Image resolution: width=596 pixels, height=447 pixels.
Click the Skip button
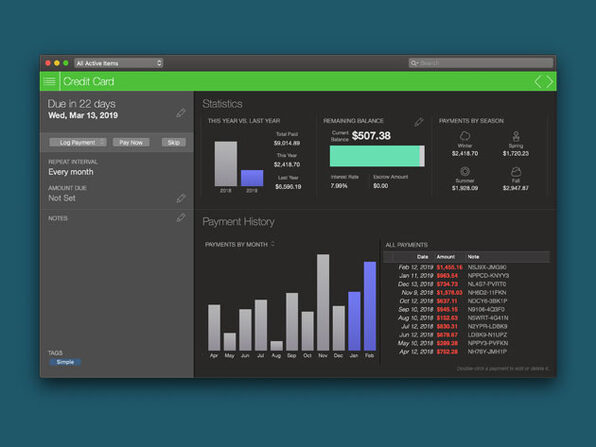click(174, 143)
